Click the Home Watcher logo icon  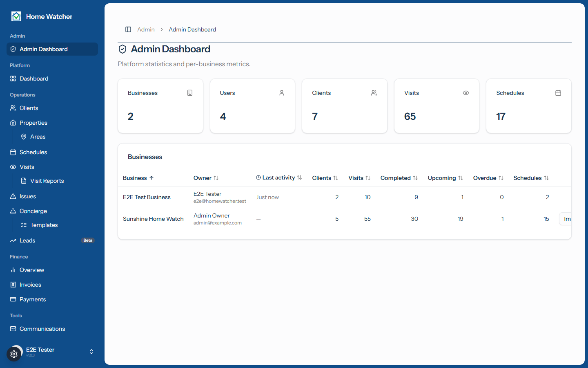(x=16, y=16)
